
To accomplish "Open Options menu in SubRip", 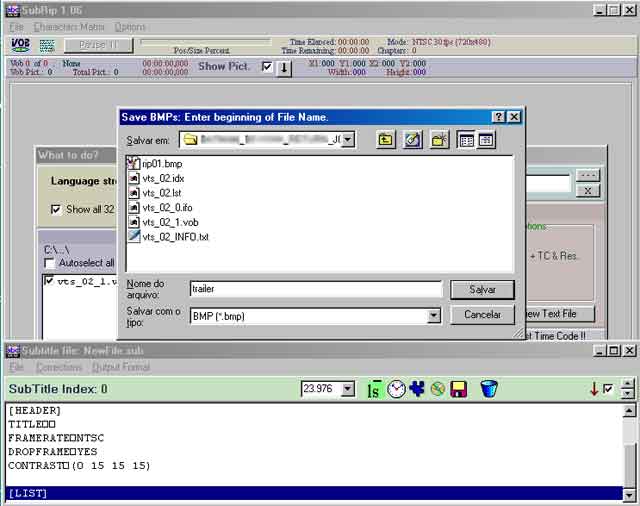I will click(x=130, y=27).
